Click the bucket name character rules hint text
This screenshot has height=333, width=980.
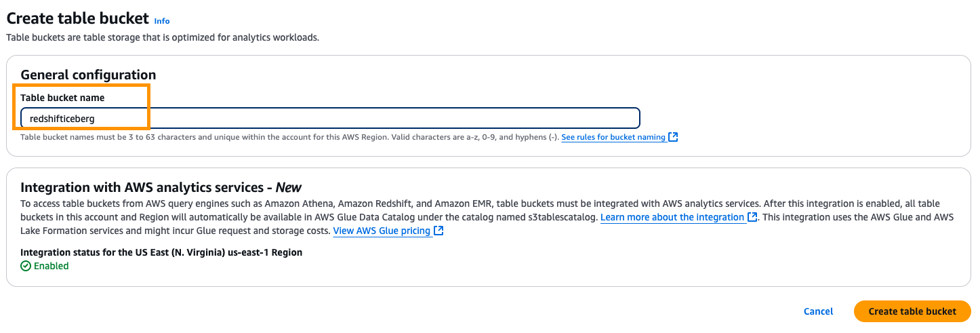pyautogui.click(x=289, y=137)
